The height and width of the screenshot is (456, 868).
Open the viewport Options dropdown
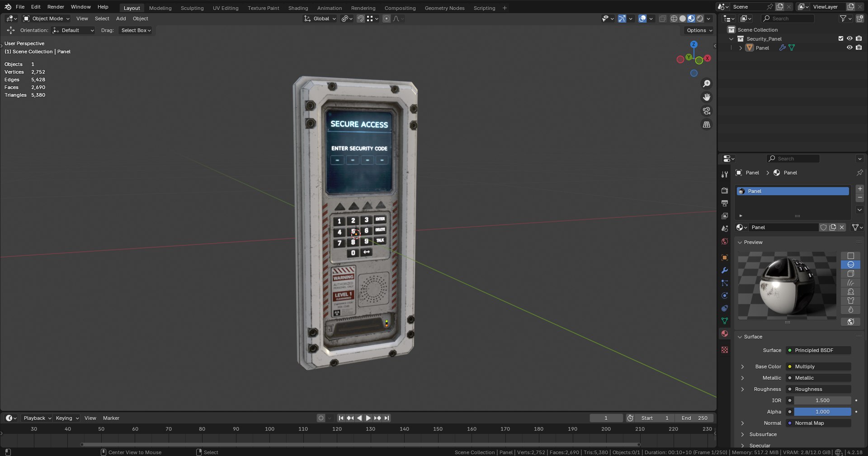(699, 30)
